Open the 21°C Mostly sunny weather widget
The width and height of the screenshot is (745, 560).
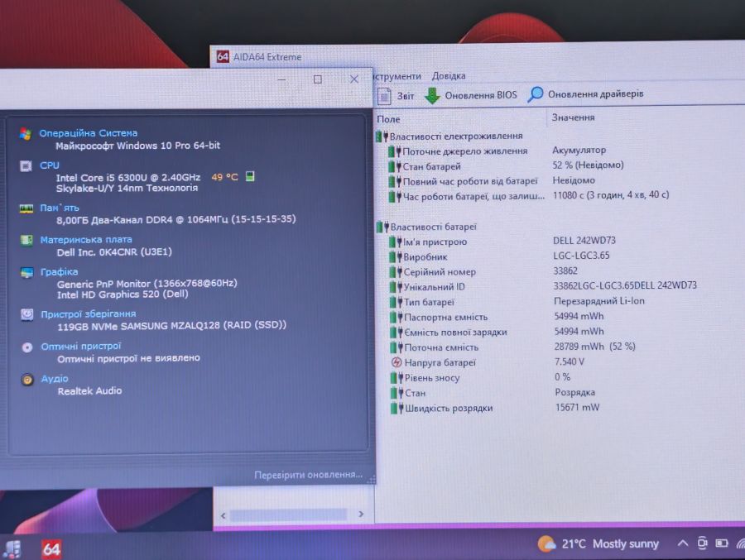598,543
